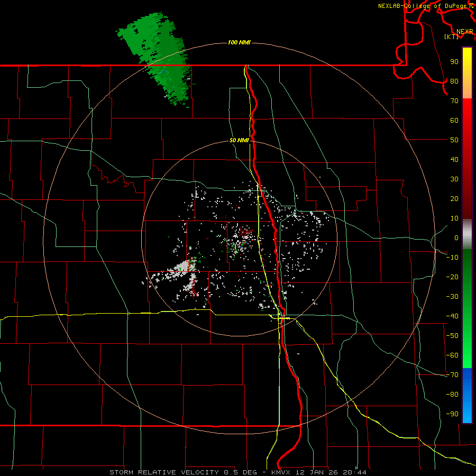Viewport: 476px width, 476px height.
Task: Click STORM RELATIVE VELOCITY in bottom caption
Action: tap(164, 472)
